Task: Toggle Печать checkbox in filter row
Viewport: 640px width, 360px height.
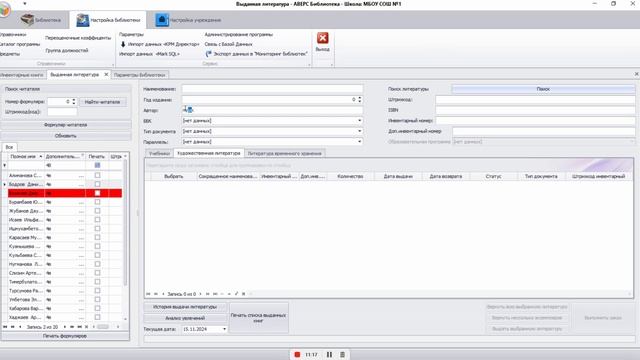Action: click(97, 165)
